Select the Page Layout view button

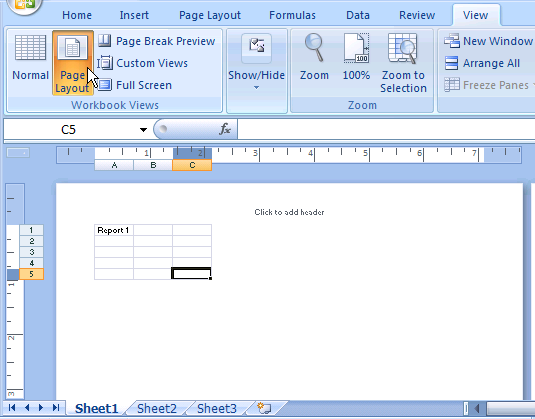pyautogui.click(x=73, y=63)
